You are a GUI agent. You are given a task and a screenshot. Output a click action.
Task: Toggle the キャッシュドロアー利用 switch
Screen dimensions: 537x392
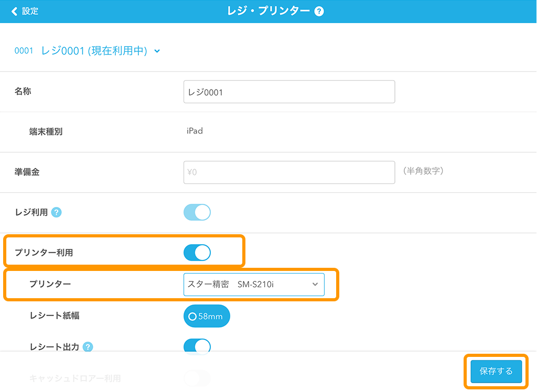[x=197, y=378]
